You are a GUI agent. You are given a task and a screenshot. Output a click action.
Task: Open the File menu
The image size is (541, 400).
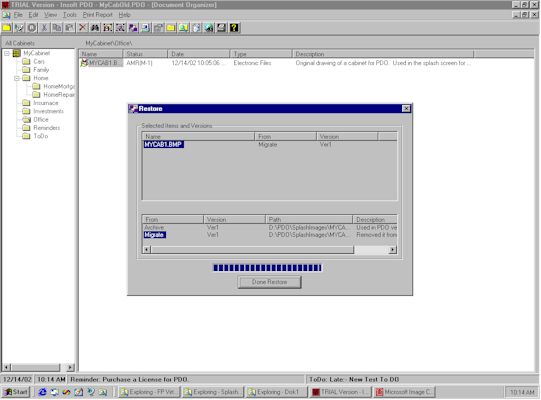(x=18, y=15)
